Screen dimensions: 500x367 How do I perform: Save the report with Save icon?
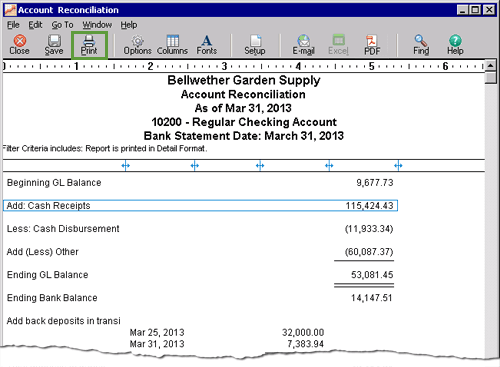click(54, 45)
